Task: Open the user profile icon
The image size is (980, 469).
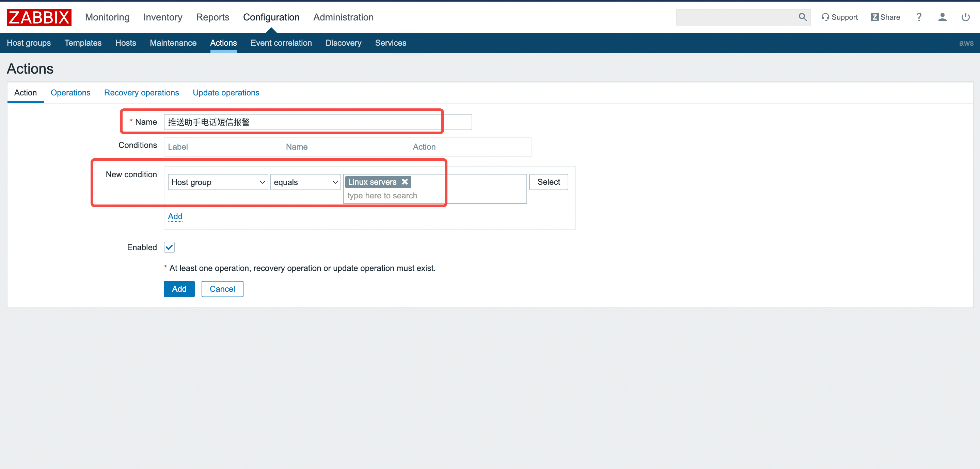Action: pyautogui.click(x=942, y=17)
